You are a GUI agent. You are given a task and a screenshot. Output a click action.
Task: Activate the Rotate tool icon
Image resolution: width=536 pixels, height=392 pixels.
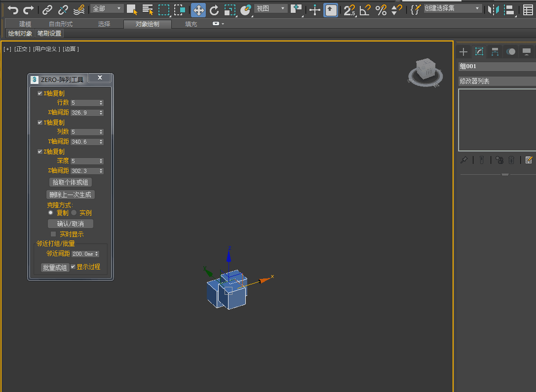pos(214,9)
